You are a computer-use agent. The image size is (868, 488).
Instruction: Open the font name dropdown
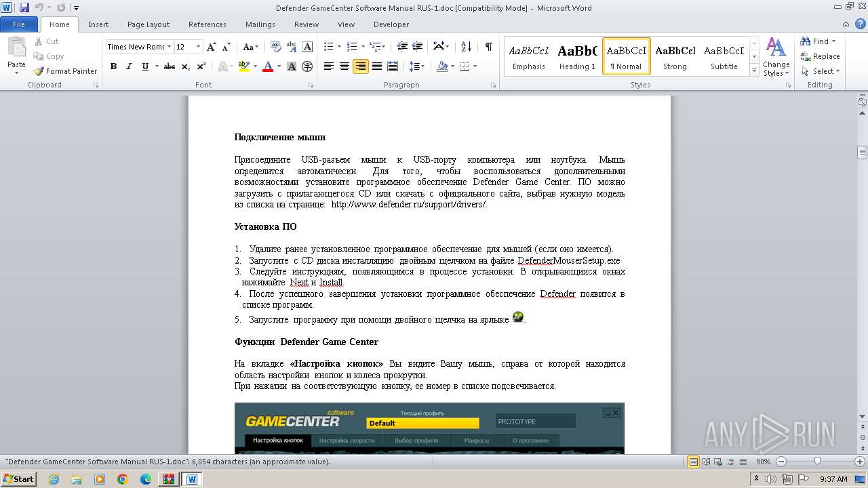click(x=169, y=47)
